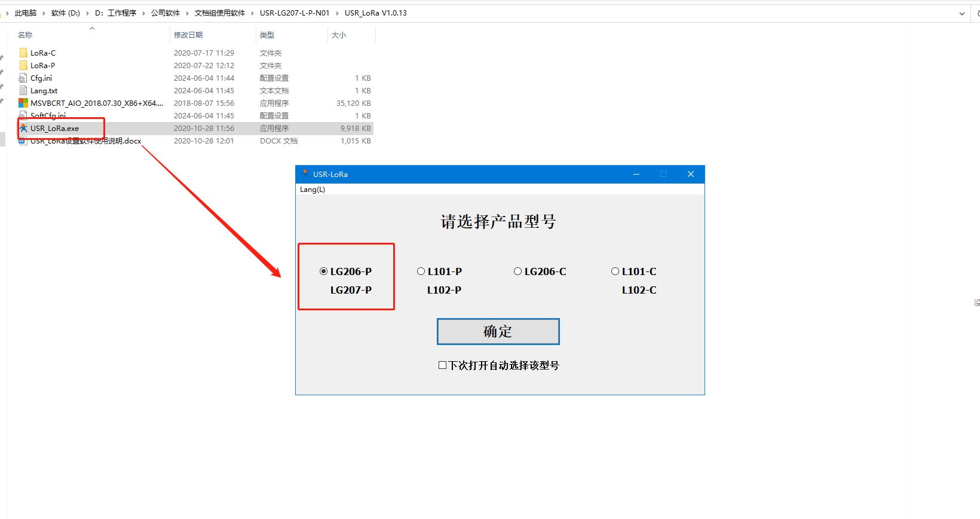The image size is (980, 519).
Task: Select the LoRa-P folder name
Action: [43, 66]
